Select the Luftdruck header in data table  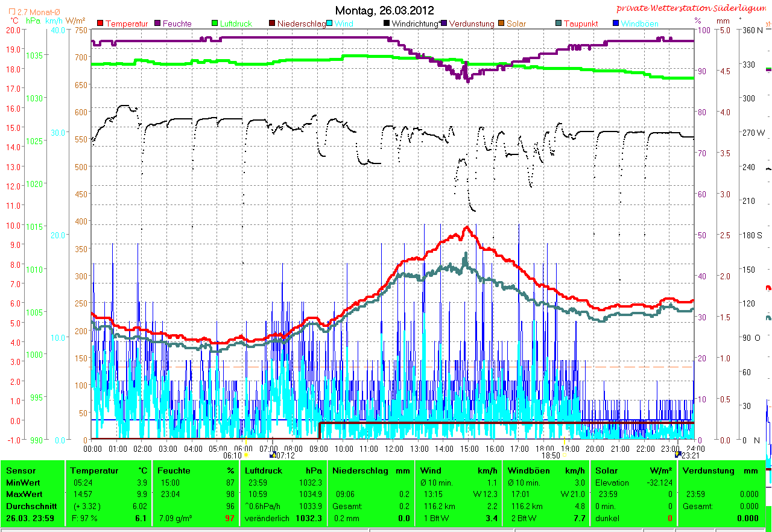coord(261,470)
